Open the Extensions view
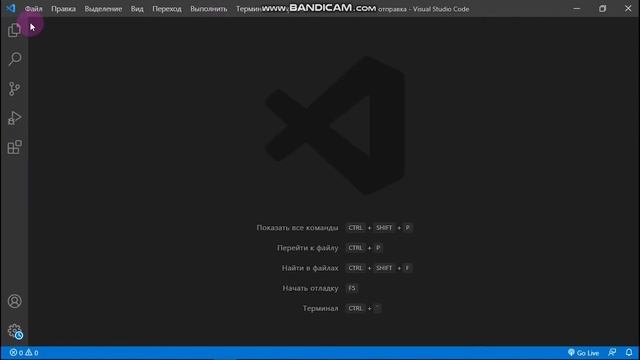 [x=14, y=147]
